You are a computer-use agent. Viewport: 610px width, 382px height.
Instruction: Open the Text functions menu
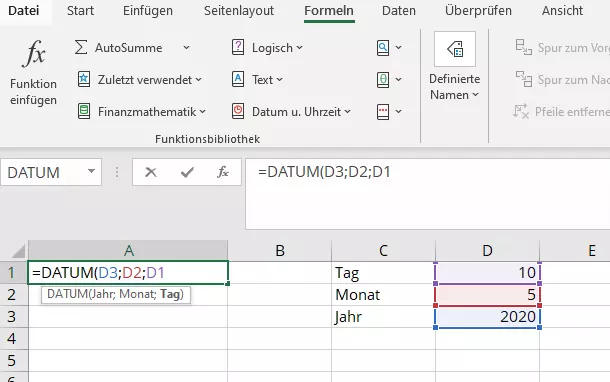(x=257, y=80)
